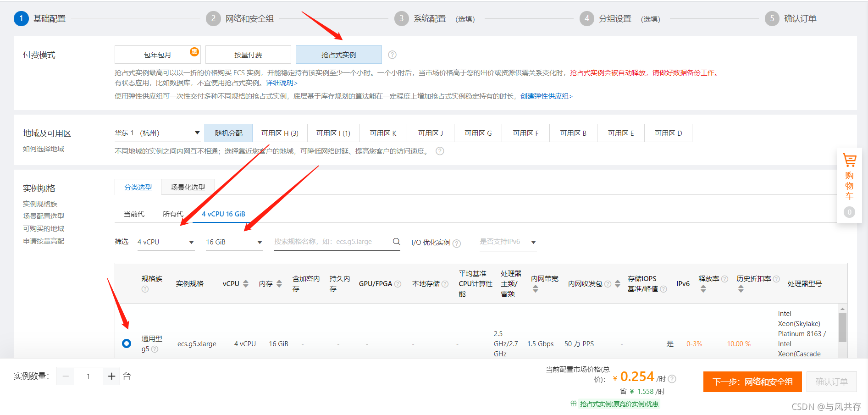Go to step 5 确认订单

pos(791,19)
